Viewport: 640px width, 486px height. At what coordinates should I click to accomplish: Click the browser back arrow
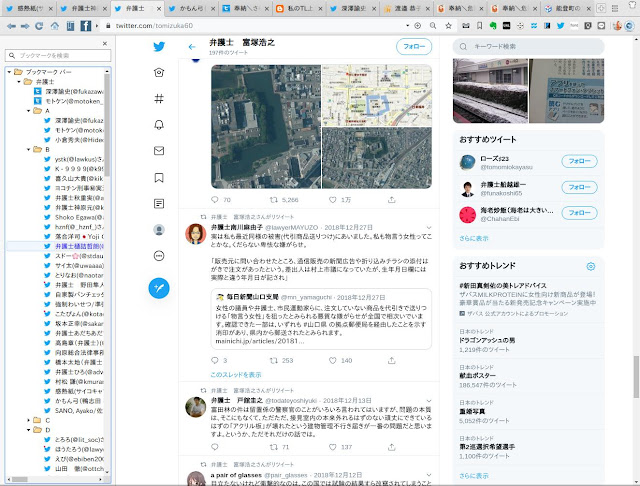pyautogui.click(x=11, y=26)
